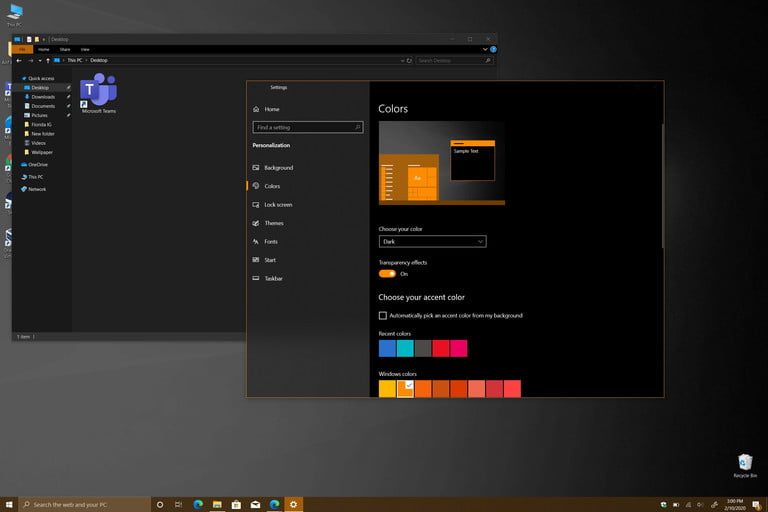Click the volume icon in system tray

click(x=700, y=505)
